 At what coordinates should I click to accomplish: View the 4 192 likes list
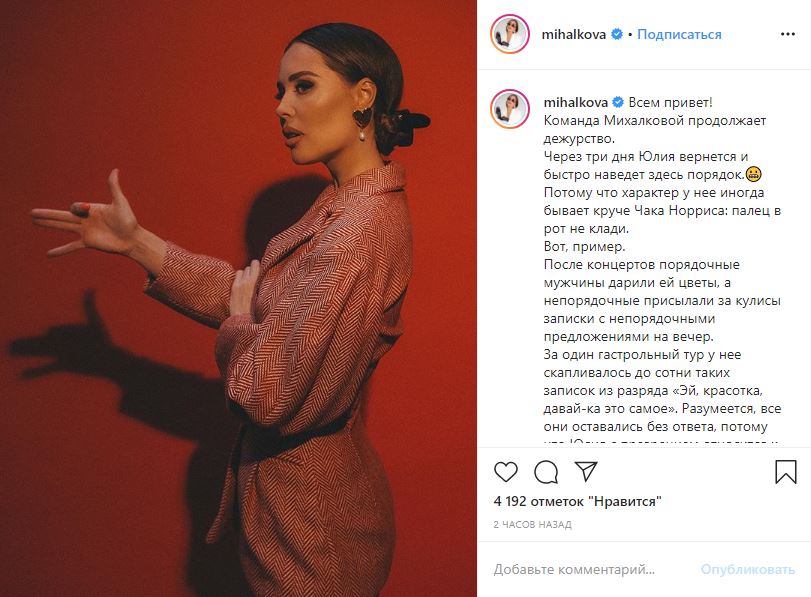578,501
